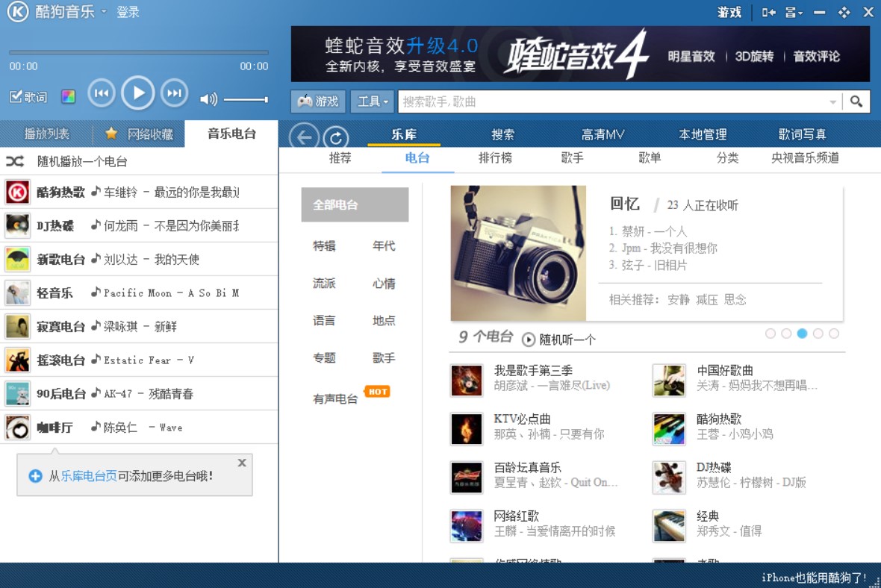Viewport: 881px width, 588px height.
Task: Click the search magnifier button
Action: [x=856, y=101]
